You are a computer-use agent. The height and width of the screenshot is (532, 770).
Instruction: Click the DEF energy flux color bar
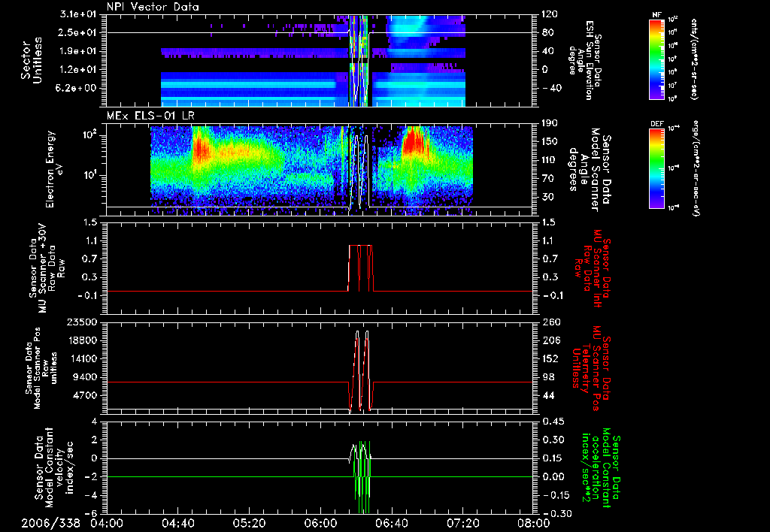pyautogui.click(x=656, y=168)
